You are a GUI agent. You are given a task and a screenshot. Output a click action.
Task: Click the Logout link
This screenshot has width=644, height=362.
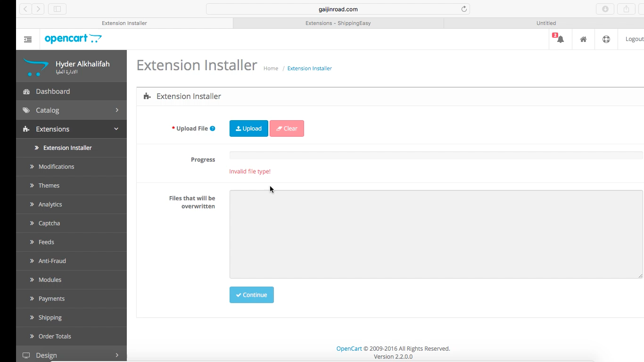coord(634,39)
